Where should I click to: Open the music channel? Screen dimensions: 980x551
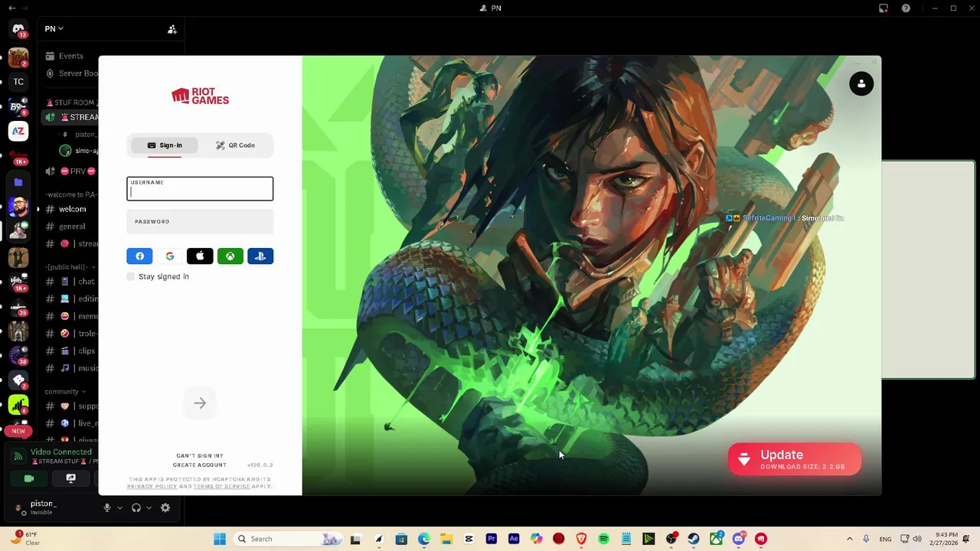pyautogui.click(x=71, y=368)
